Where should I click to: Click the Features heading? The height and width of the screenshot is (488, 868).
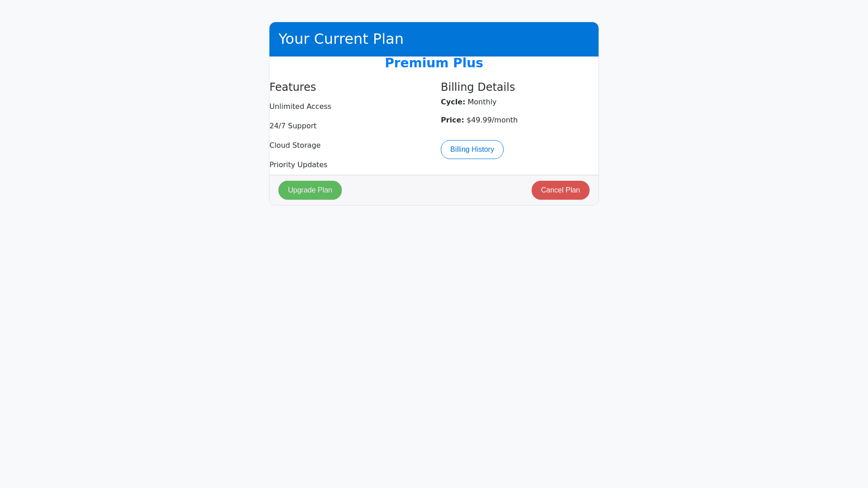click(x=292, y=87)
